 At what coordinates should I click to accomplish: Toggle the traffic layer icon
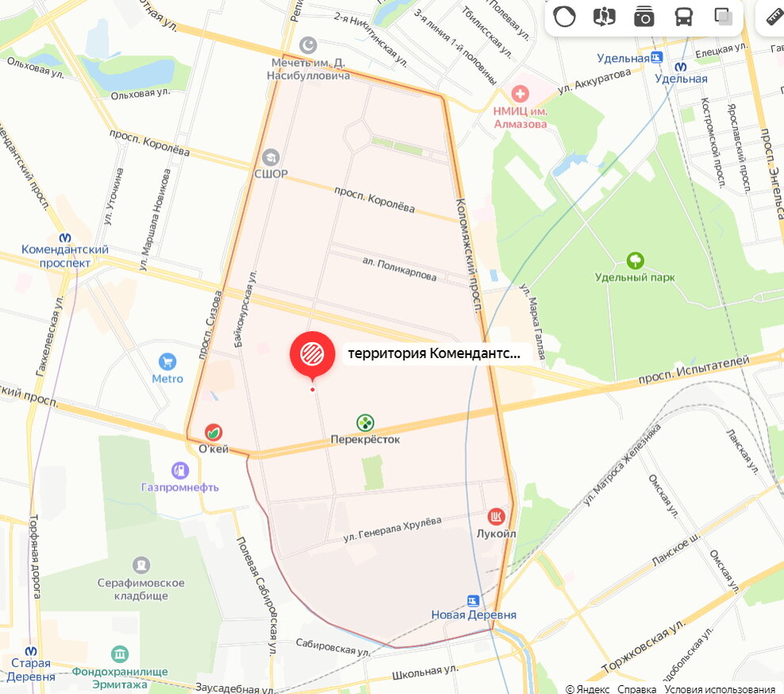tap(564, 17)
